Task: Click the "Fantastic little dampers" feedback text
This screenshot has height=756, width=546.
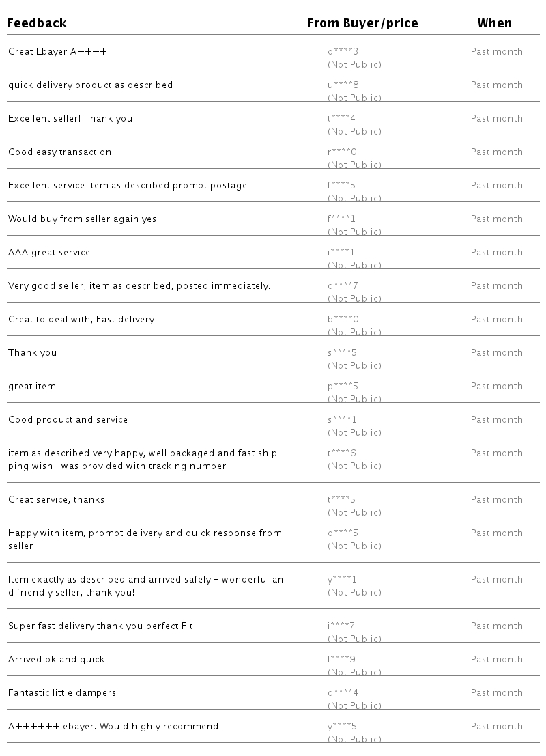Action: [62, 692]
